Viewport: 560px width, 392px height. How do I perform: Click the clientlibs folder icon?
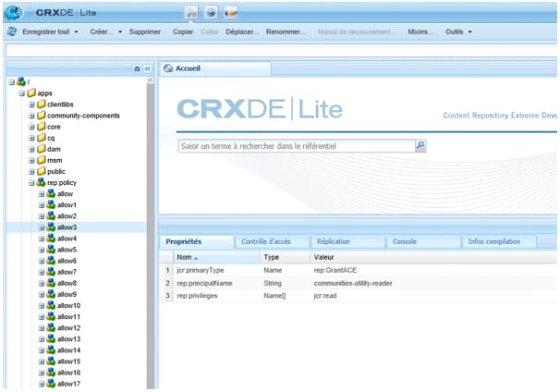pyautogui.click(x=42, y=104)
